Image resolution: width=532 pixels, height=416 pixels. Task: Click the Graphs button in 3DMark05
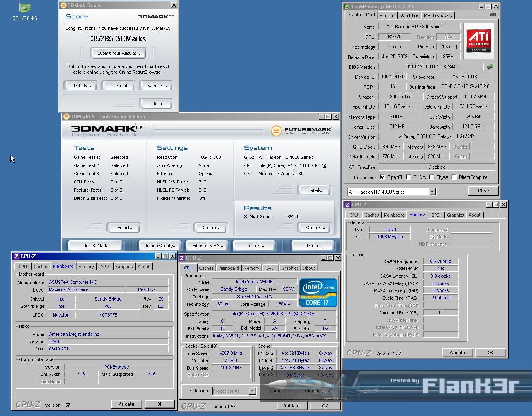pos(255,246)
